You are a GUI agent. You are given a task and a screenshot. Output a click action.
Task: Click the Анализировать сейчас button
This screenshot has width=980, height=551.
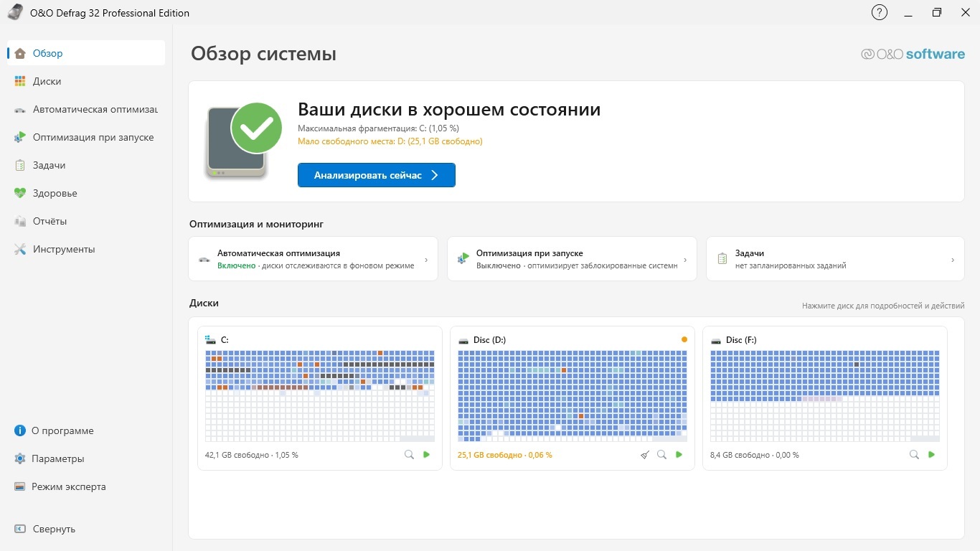coord(377,175)
